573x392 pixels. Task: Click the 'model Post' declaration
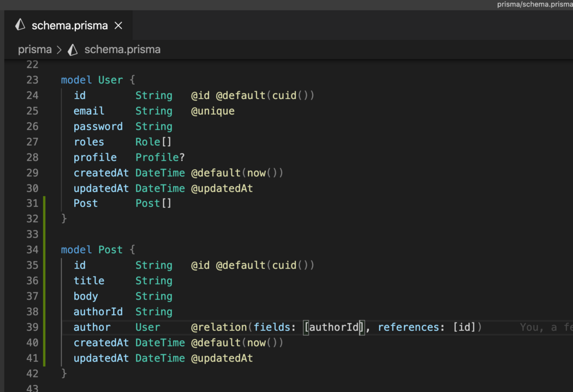point(92,250)
